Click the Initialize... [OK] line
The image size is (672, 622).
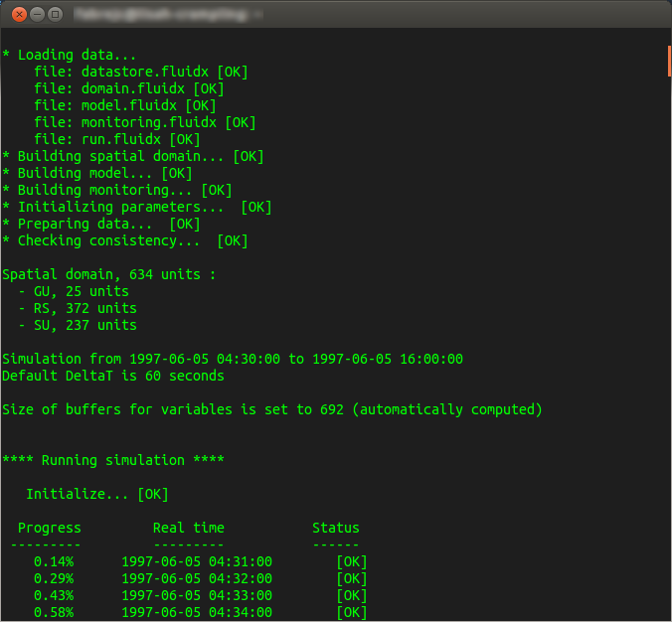coord(97,494)
